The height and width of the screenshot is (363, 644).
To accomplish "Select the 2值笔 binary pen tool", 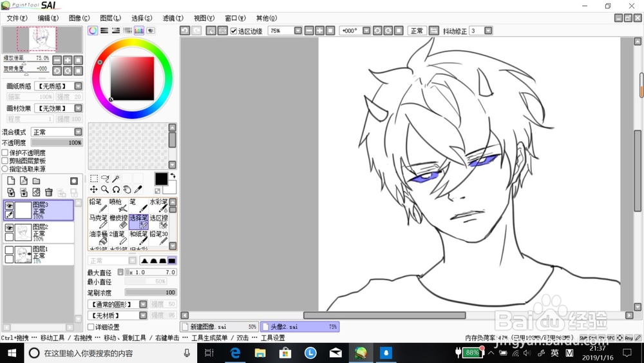I will click(x=118, y=238).
